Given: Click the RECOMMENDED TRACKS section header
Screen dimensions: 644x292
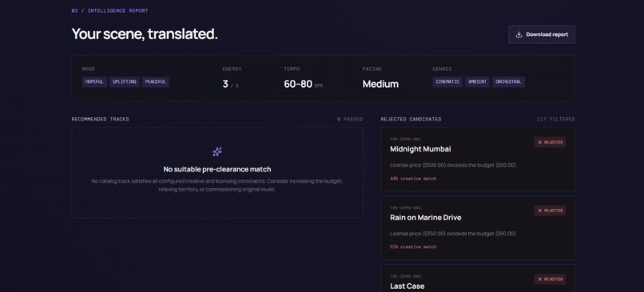Looking at the screenshot, I should pos(100,120).
